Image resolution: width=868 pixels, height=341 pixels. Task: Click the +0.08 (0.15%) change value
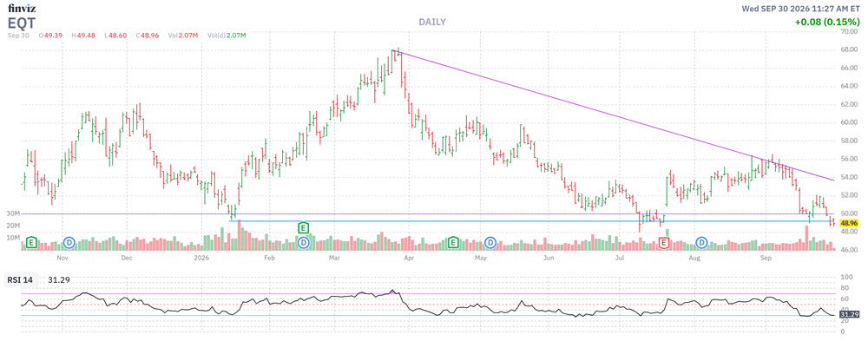pyautogui.click(x=828, y=23)
